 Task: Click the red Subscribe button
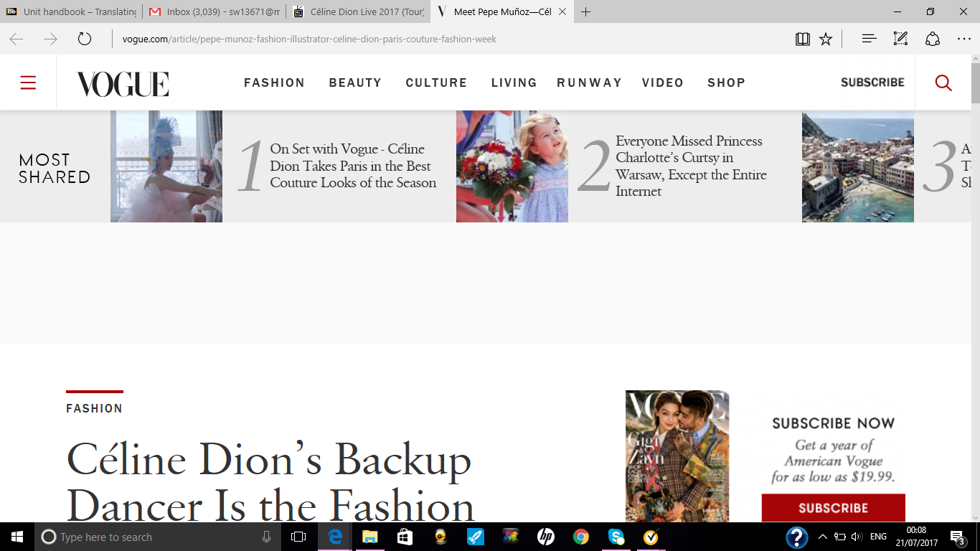click(833, 508)
